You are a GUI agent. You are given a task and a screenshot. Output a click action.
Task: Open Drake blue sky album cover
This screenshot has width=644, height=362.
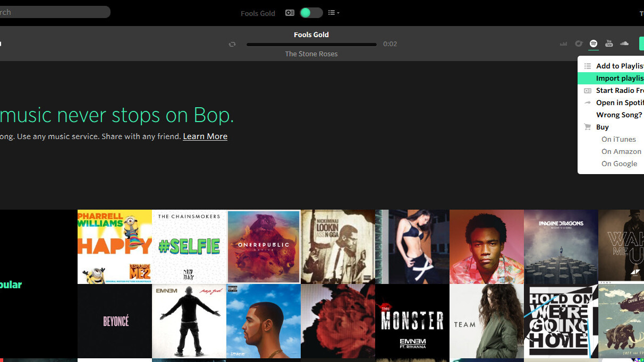(264, 321)
